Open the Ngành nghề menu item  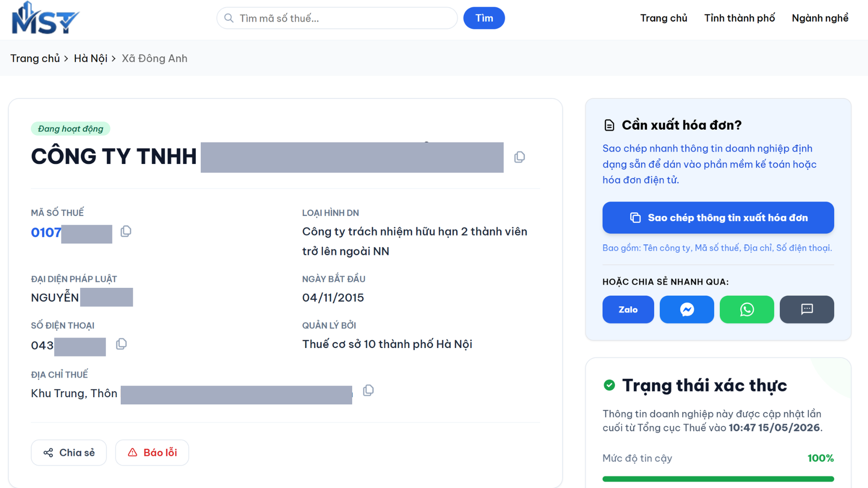820,18
